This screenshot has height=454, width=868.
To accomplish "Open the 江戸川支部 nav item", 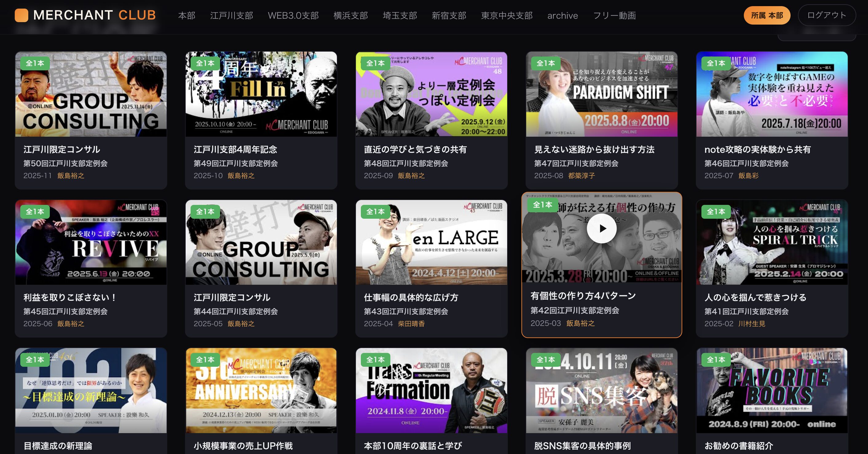I will (x=231, y=15).
